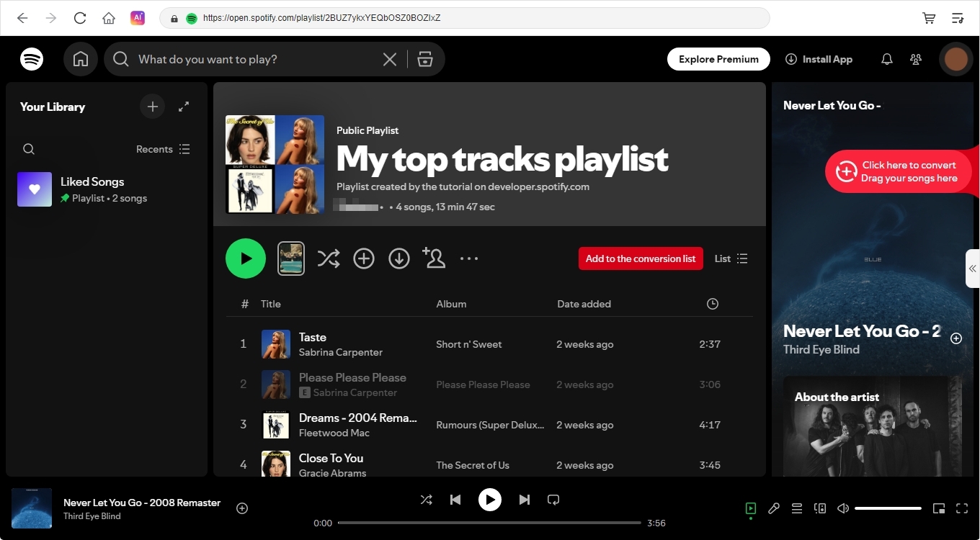Toggle the Now Playing view button
This screenshot has height=540, width=980.
[x=751, y=508]
